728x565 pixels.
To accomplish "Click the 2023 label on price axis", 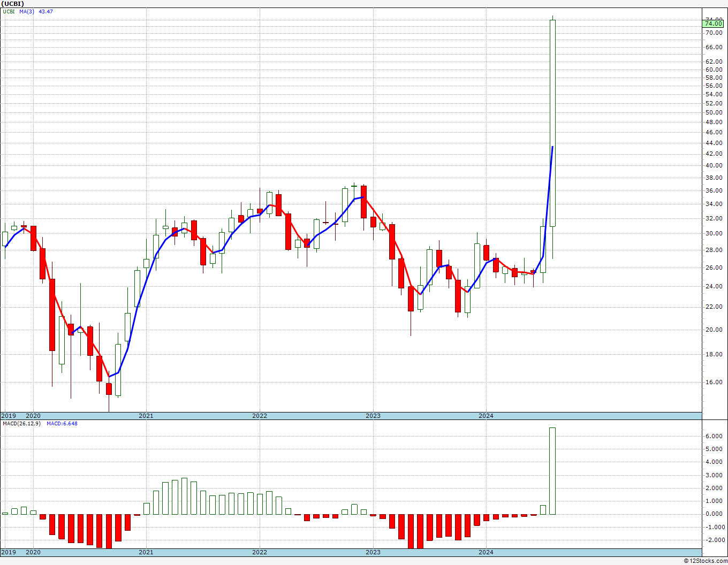I will [373, 416].
